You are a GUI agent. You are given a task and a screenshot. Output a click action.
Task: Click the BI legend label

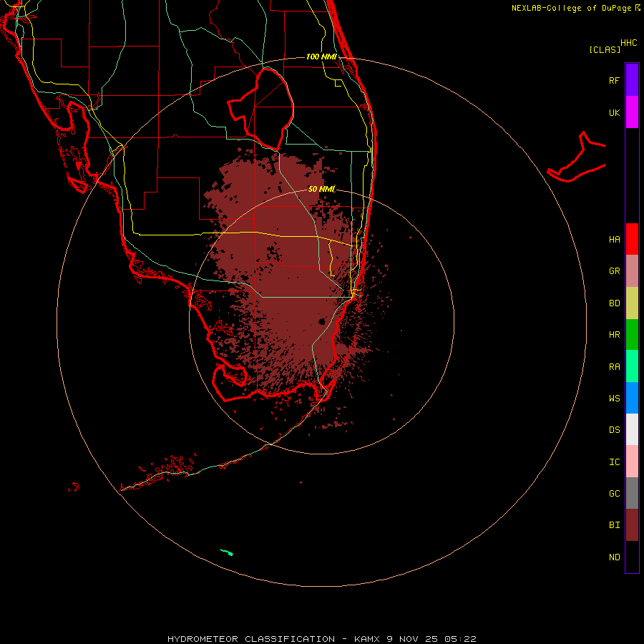[x=614, y=525]
